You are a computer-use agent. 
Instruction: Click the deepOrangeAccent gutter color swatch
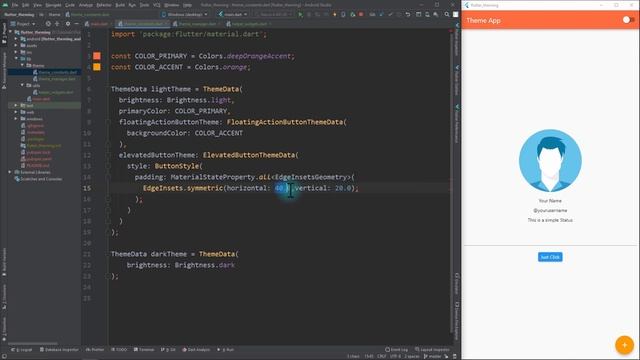pos(97,56)
